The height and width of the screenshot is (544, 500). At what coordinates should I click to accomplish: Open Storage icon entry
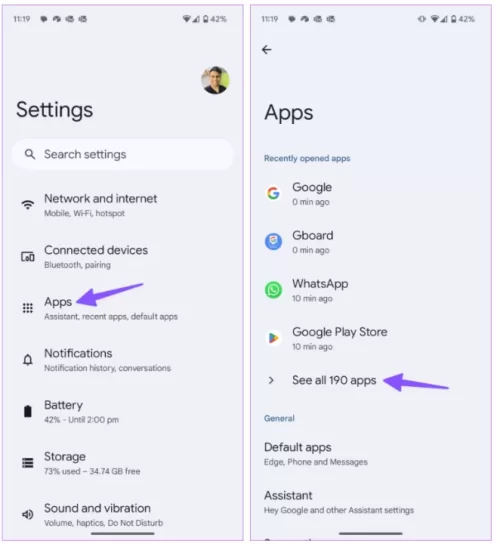(x=28, y=463)
